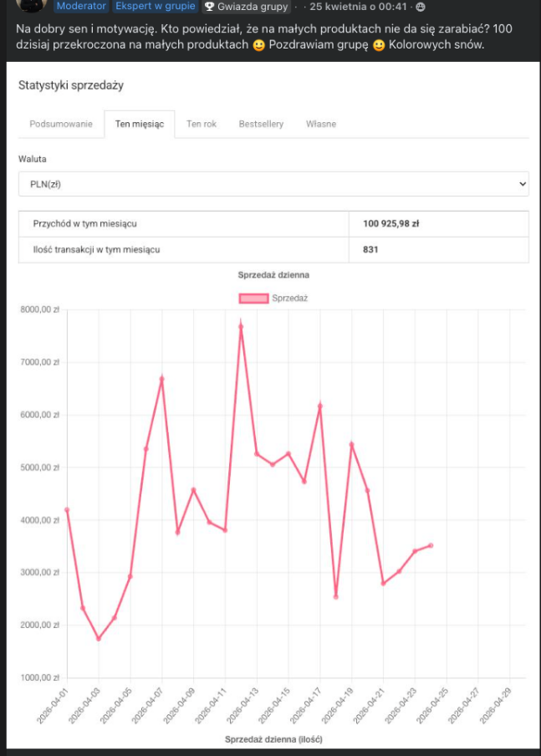
Task: Select the Ten miesiąc tab
Action: 140,124
